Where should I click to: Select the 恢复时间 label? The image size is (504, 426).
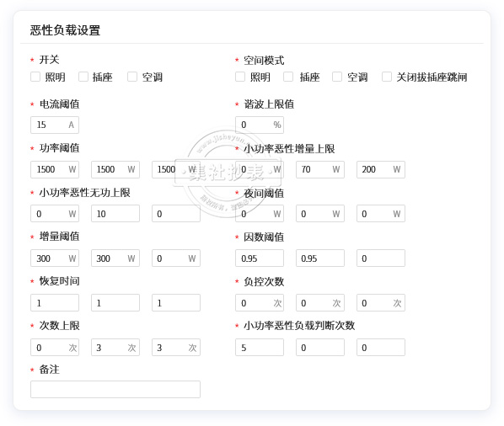point(60,281)
